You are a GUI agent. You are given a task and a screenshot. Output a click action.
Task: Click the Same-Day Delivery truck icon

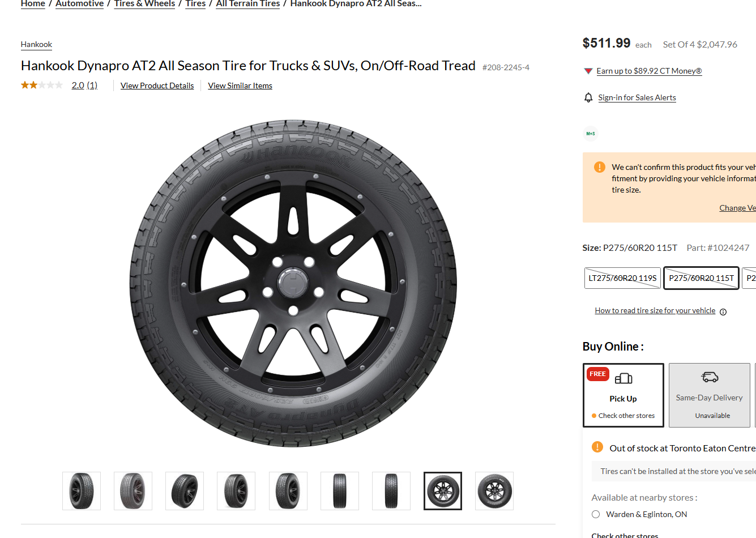coord(709,375)
